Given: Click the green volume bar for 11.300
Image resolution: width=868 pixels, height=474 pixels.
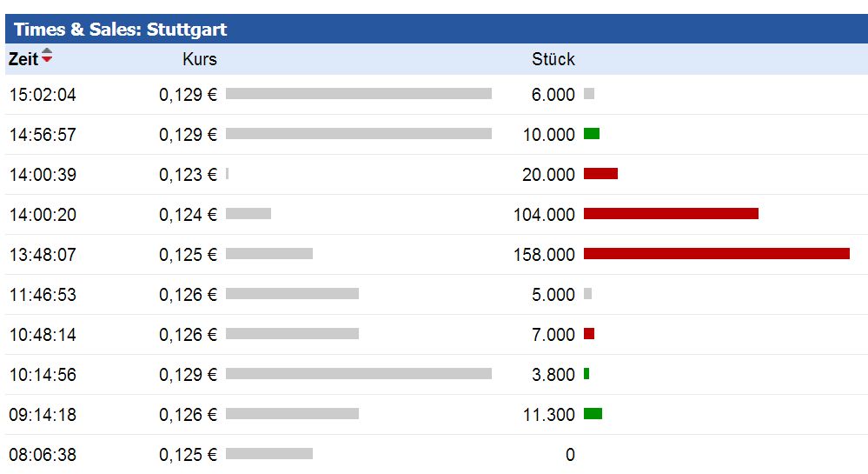Looking at the screenshot, I should point(593,414).
